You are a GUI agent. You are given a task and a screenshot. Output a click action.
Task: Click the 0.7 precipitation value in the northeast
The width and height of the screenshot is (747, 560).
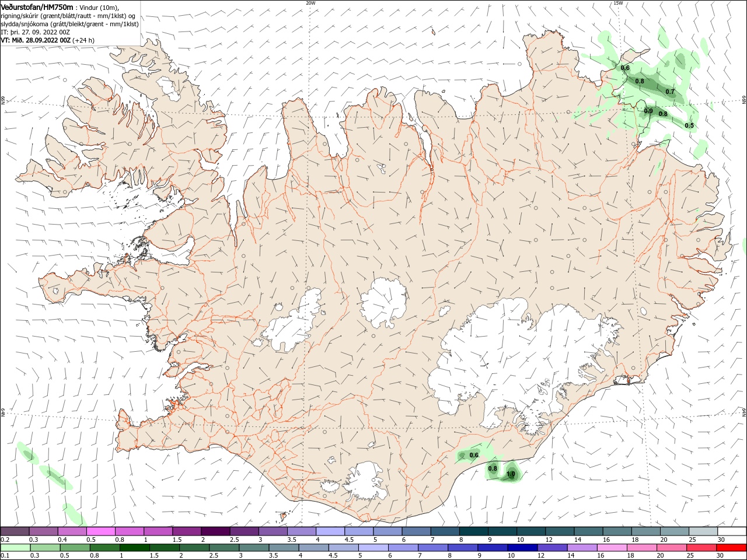(670, 92)
